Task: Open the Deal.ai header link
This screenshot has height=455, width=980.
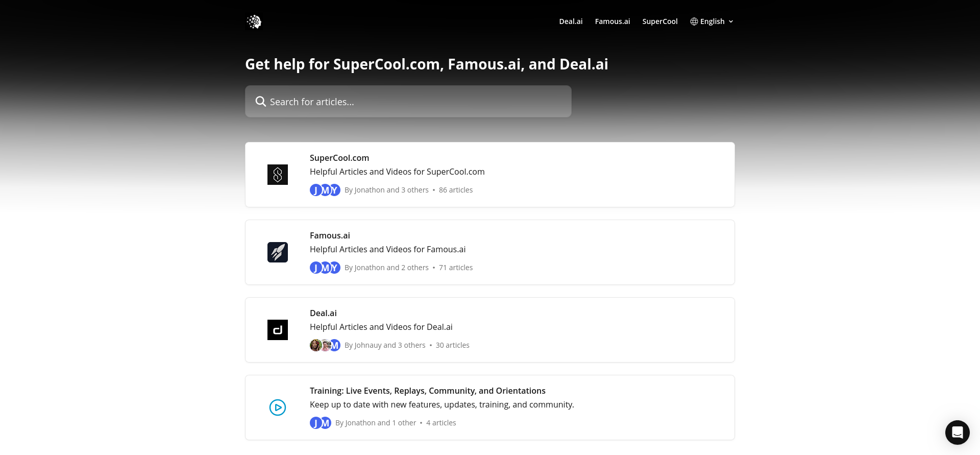Action: 571,21
